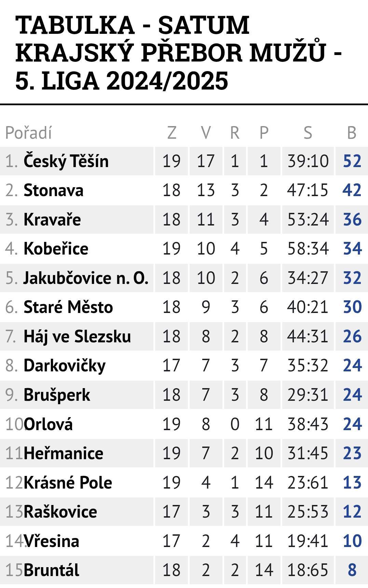This screenshot has height=588, width=368.
Task: Click the B points column header
Action: 352,133
